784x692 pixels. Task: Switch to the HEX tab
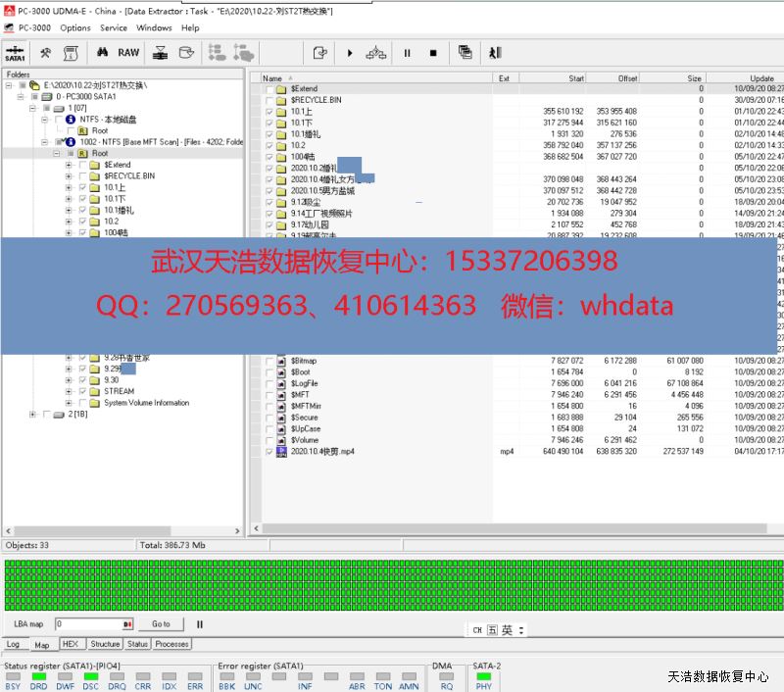(71, 644)
